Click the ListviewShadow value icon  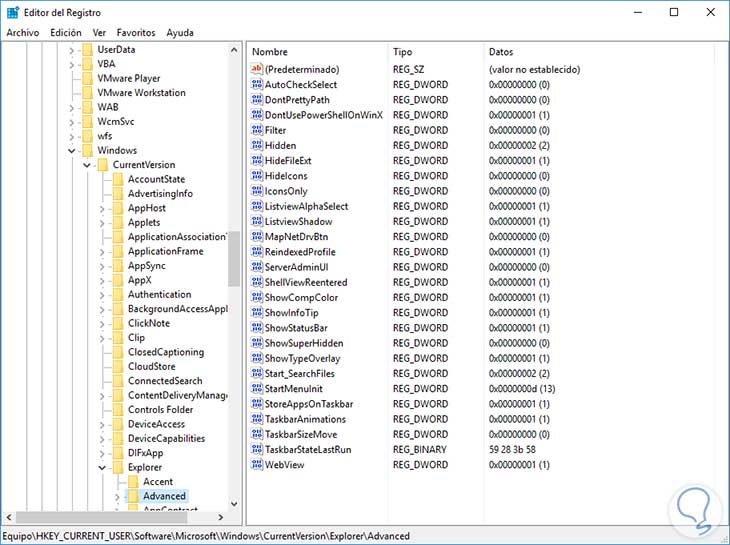coord(257,221)
